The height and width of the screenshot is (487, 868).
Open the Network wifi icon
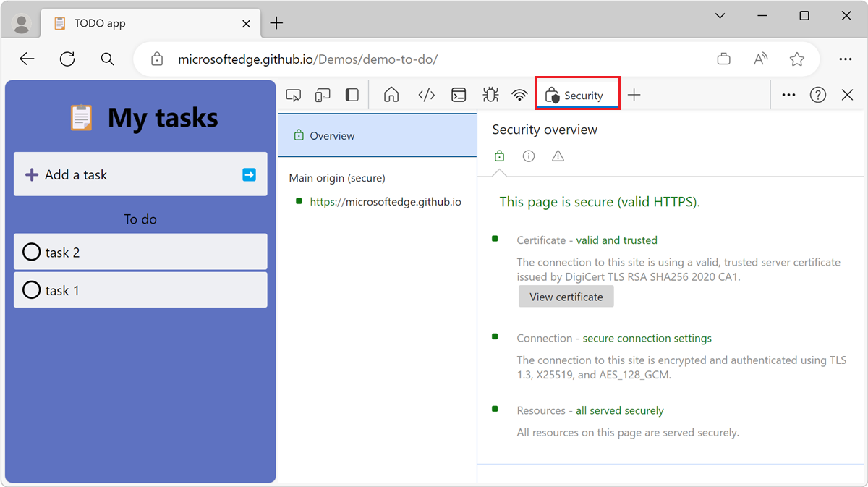(519, 95)
